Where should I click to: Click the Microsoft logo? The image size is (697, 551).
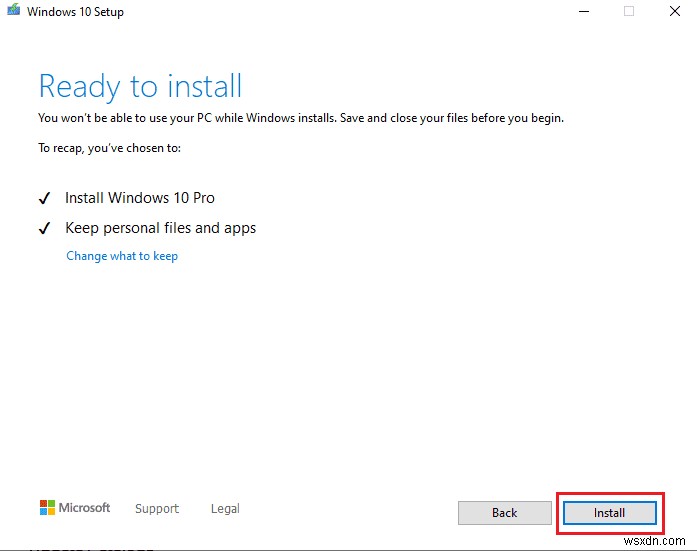click(x=75, y=507)
